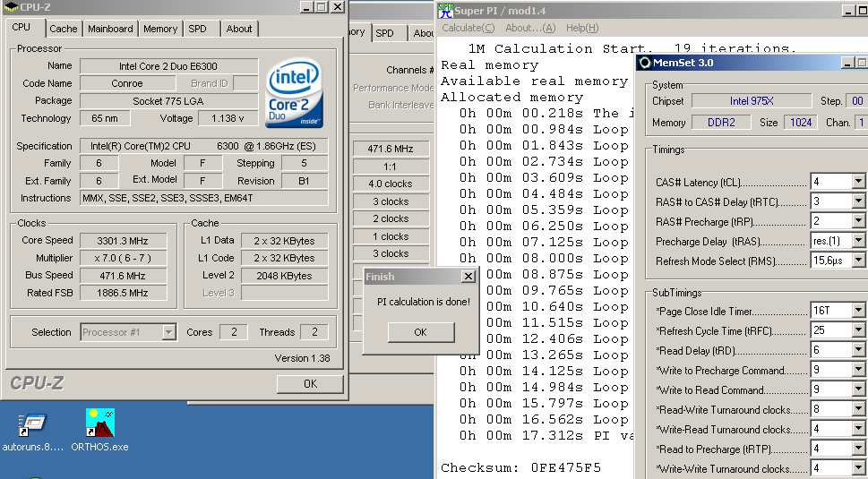Expand the Write-Read Turnaround clocks dropdown
The image size is (868, 479).
click(858, 429)
